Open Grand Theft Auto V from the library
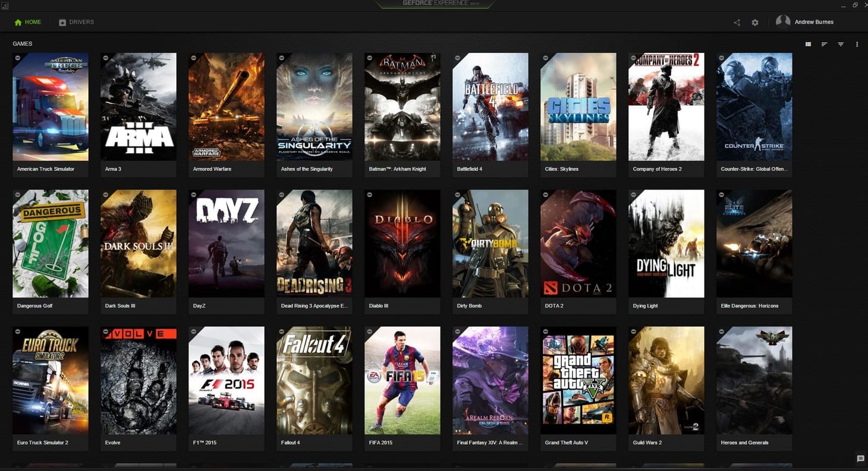Image resolution: width=868 pixels, height=471 pixels. coord(578,380)
